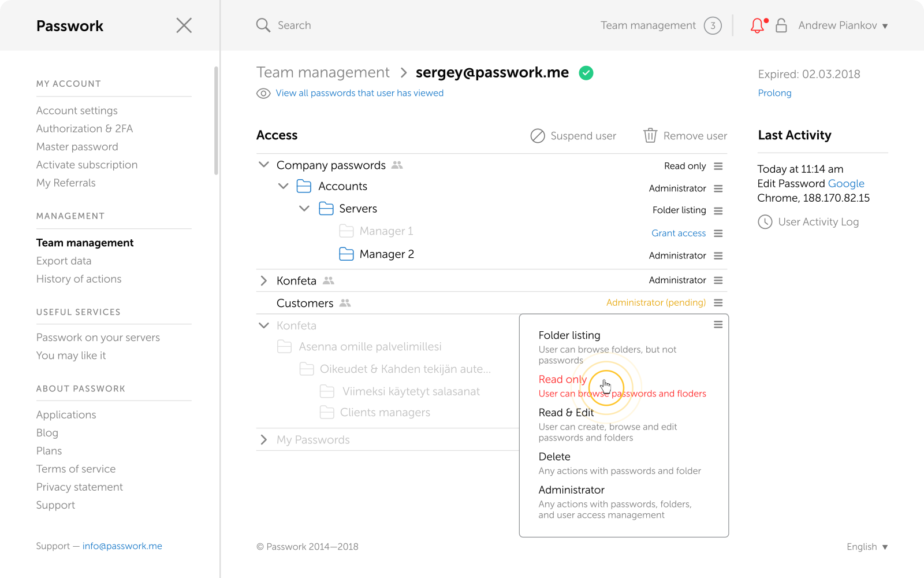The height and width of the screenshot is (578, 924).
Task: Click the Prolong subscription link
Action: (774, 93)
